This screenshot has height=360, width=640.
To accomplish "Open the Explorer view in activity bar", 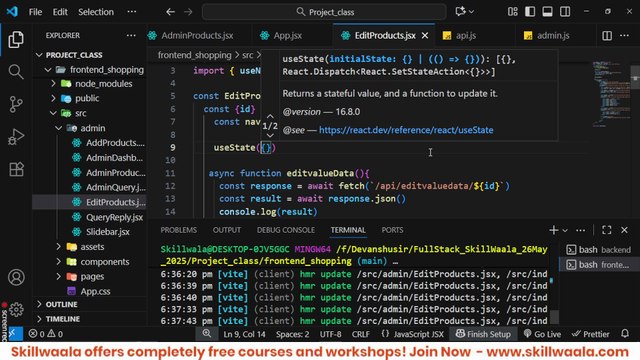I will (16, 40).
